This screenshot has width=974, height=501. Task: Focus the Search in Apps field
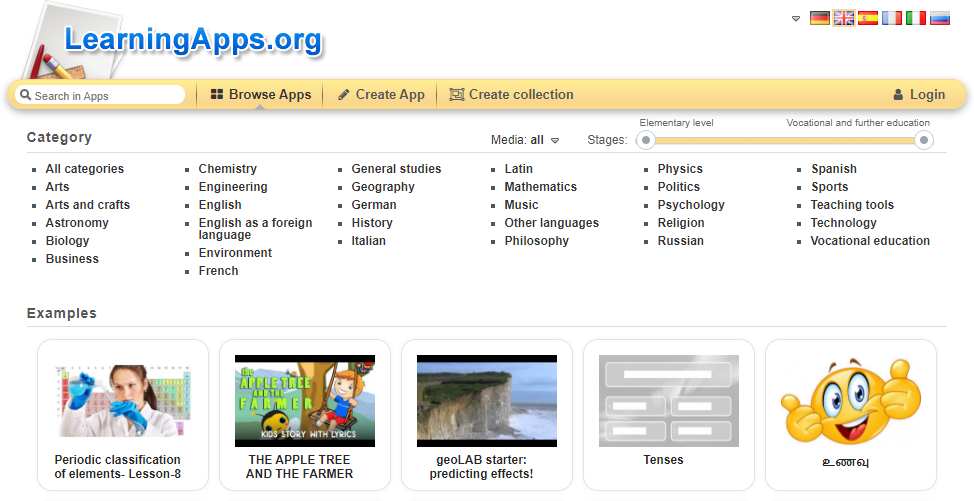point(100,95)
